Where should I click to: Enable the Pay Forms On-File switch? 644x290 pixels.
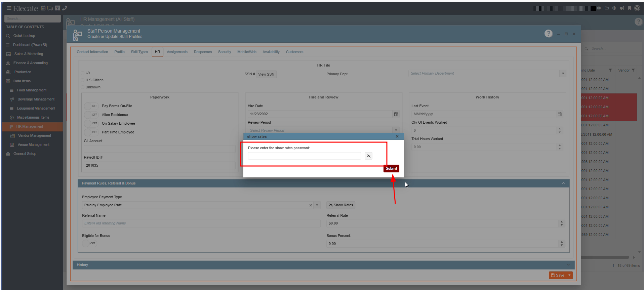click(91, 106)
